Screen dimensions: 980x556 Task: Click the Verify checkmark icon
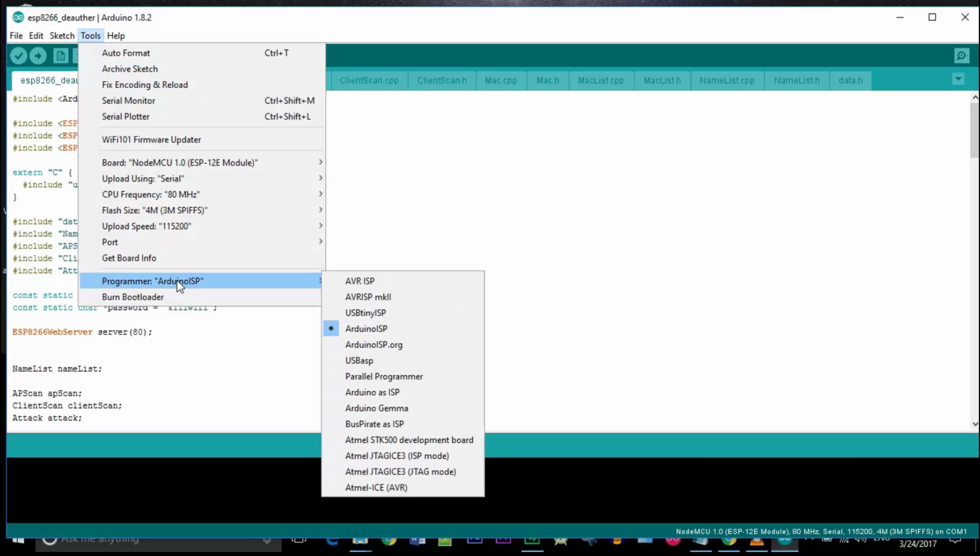pyautogui.click(x=19, y=56)
